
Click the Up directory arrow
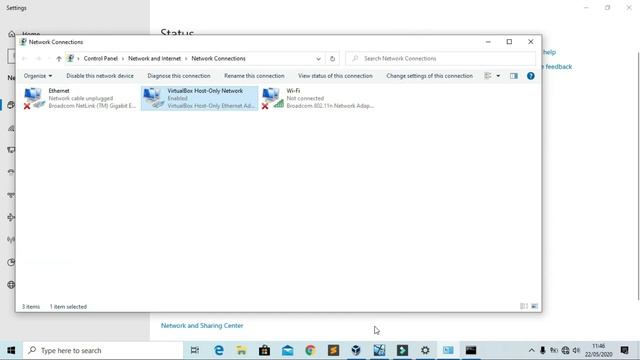(59, 59)
